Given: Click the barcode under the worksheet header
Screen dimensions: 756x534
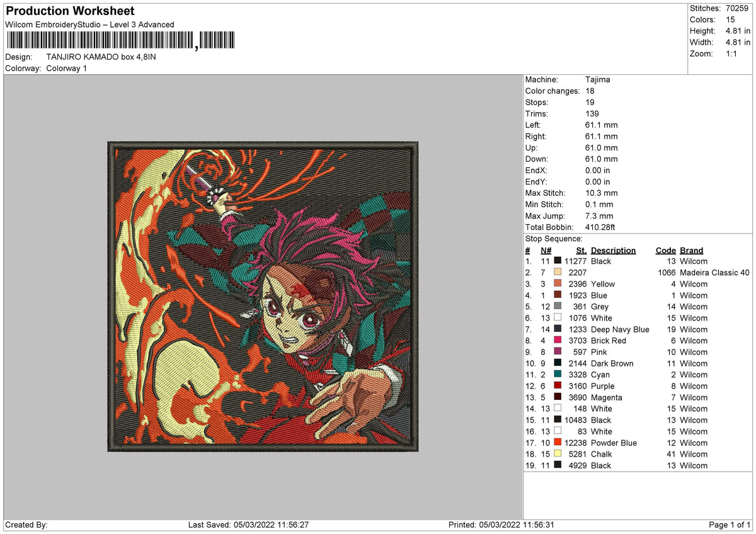Looking at the screenshot, I should (120, 41).
